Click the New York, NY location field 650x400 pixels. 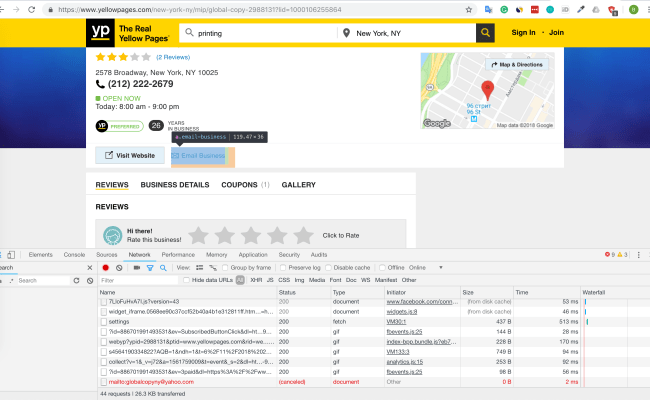[x=407, y=33]
